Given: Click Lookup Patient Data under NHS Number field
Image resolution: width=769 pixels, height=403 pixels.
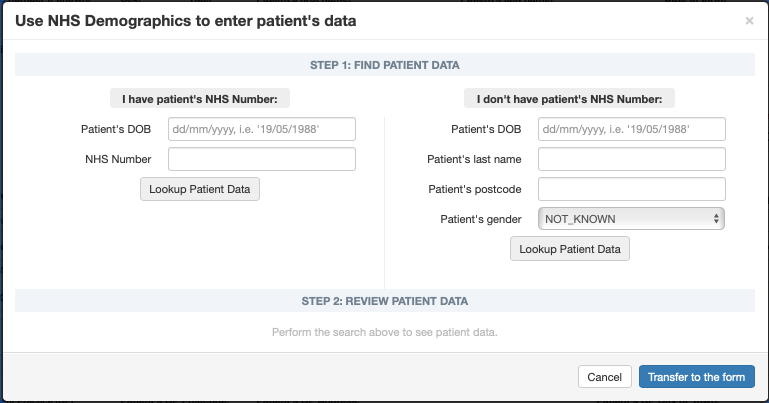Looking at the screenshot, I should 200,189.
